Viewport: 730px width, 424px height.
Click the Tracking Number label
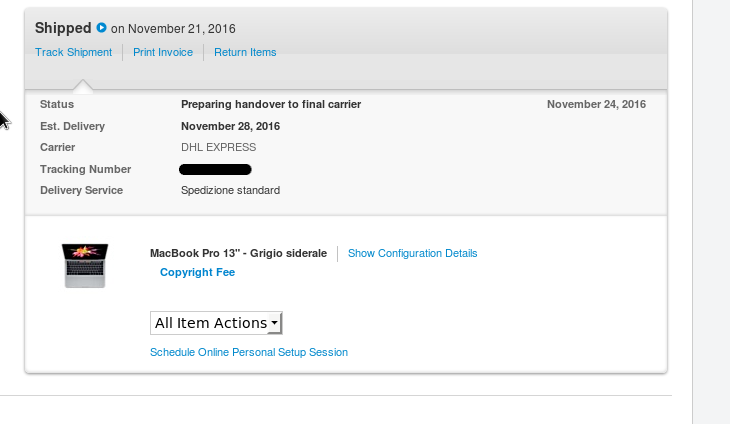(85, 169)
